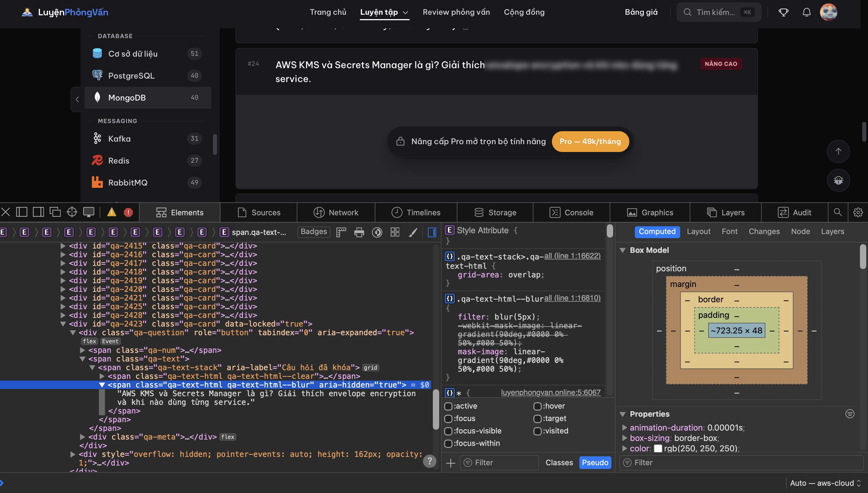
Task: Open the trophy leaderboard icon
Action: 783,12
